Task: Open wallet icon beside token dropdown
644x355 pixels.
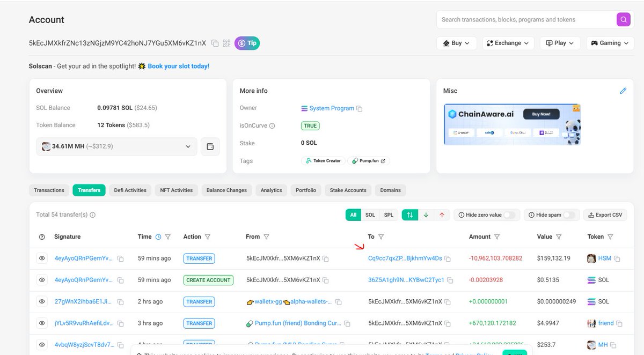Action: pyautogui.click(x=210, y=146)
